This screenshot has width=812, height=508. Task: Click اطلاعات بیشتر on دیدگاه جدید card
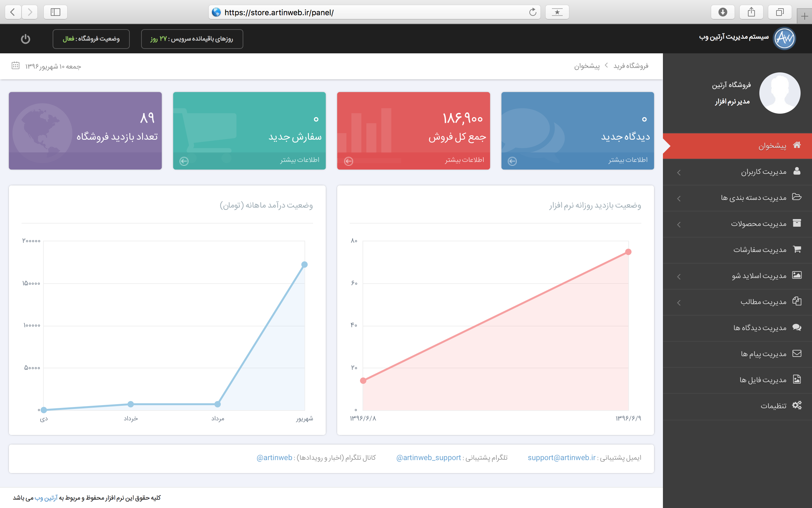pos(628,160)
